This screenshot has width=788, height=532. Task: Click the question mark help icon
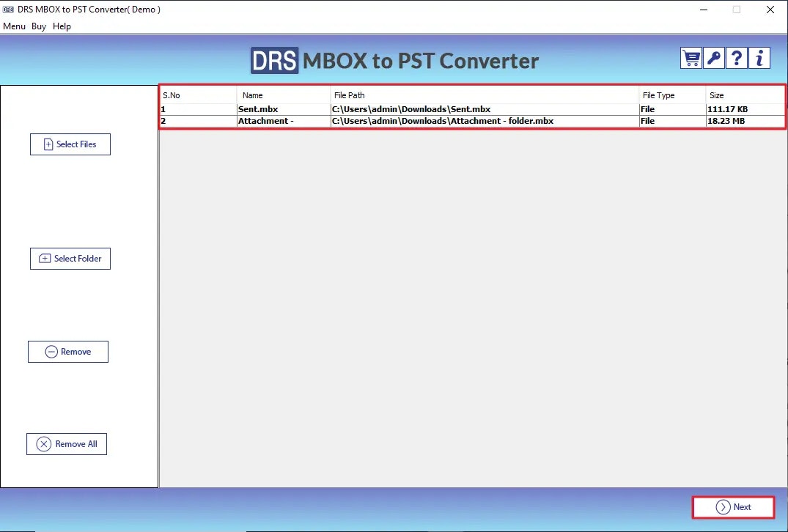736,59
